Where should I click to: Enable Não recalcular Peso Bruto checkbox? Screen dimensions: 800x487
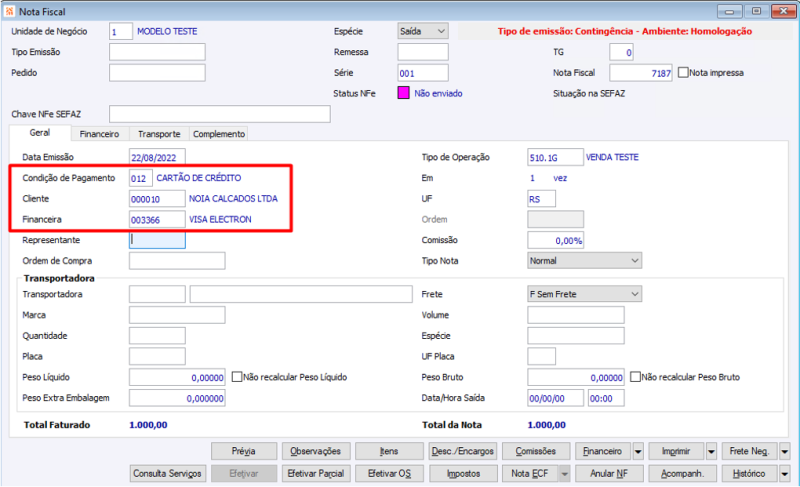tap(635, 377)
